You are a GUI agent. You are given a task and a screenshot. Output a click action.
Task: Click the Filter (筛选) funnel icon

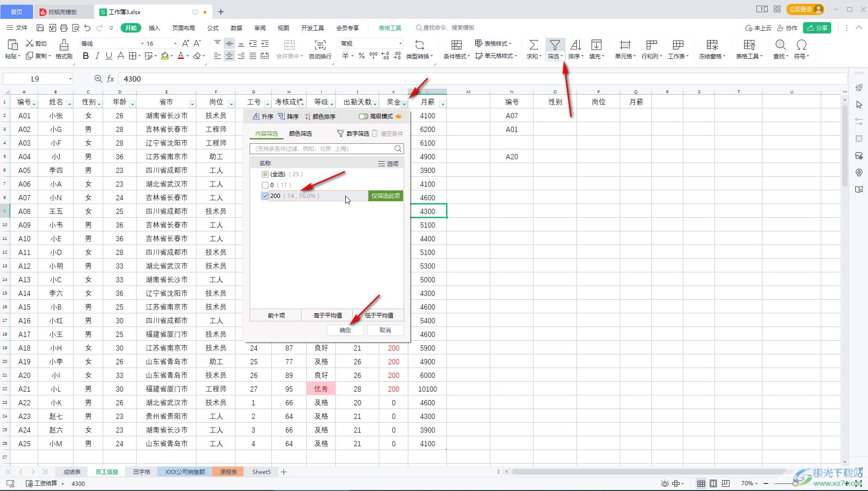[x=555, y=44]
